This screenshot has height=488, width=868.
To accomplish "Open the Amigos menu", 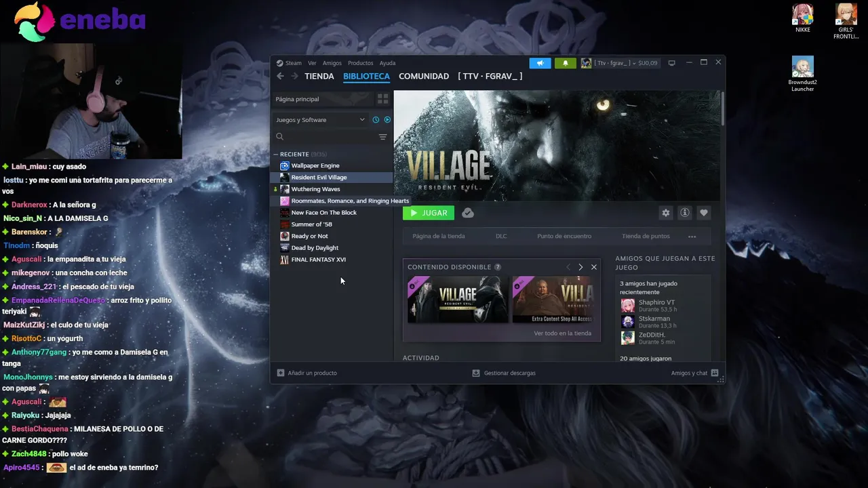I will [332, 63].
